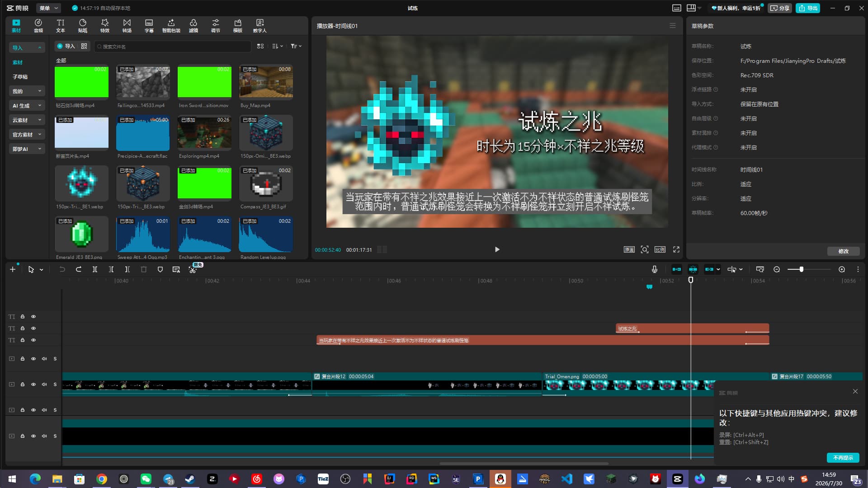This screenshot has width=868, height=488.
Task: Select the 滤镜 filters tab
Action: tap(193, 26)
